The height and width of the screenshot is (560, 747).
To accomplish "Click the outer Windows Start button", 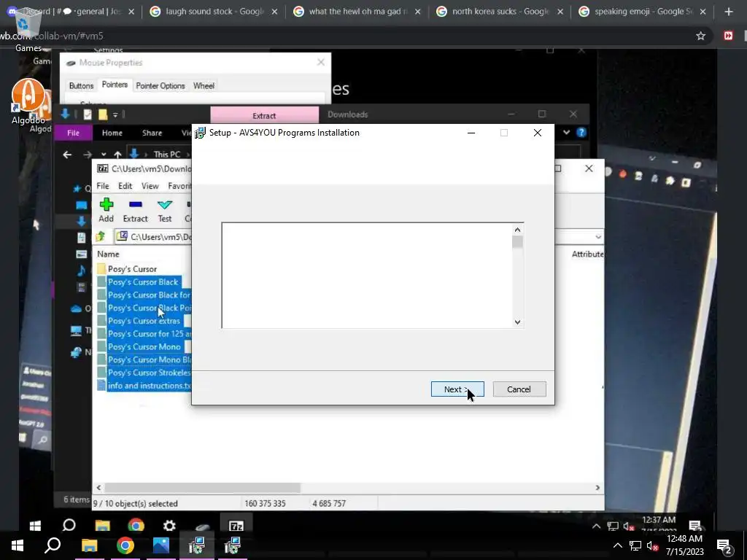I will click(18, 545).
